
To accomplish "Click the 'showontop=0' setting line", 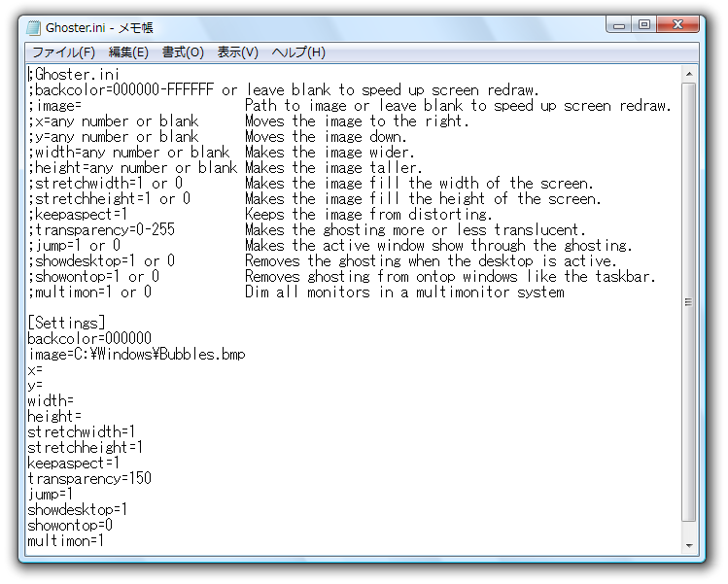I will tap(70, 526).
